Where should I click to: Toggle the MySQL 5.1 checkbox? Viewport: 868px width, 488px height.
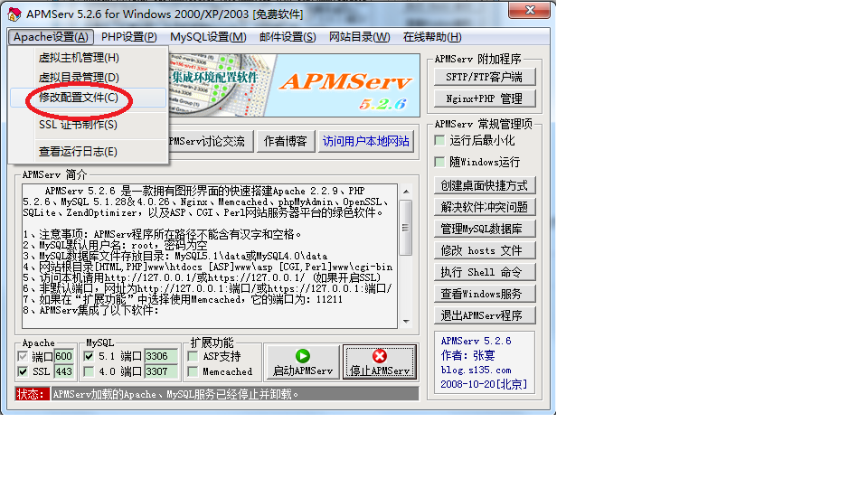[89, 356]
